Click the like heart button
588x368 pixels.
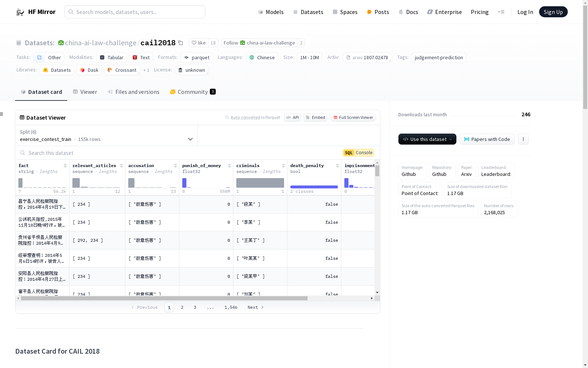click(199, 43)
